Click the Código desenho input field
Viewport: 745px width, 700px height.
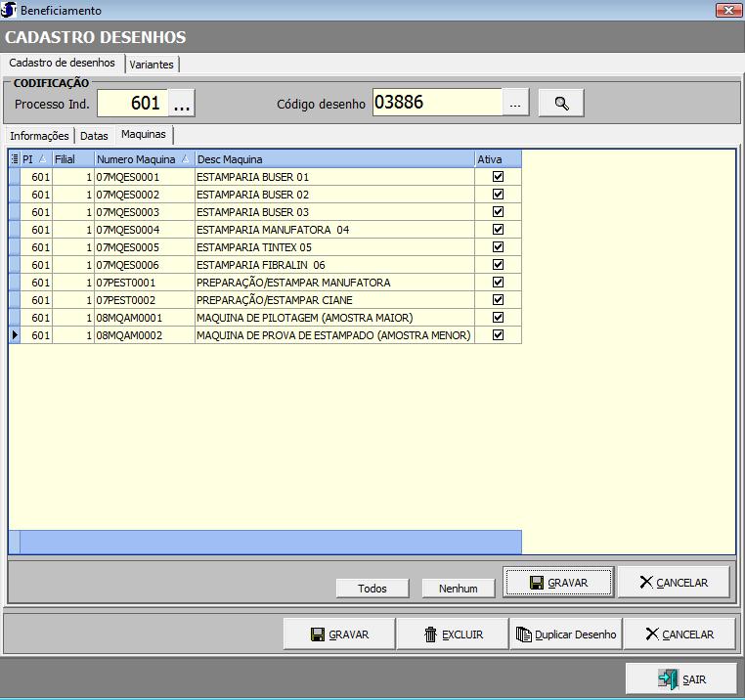[x=437, y=103]
